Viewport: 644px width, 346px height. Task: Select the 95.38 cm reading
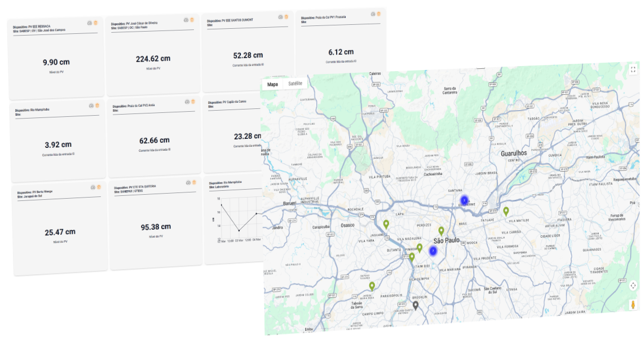[156, 227]
